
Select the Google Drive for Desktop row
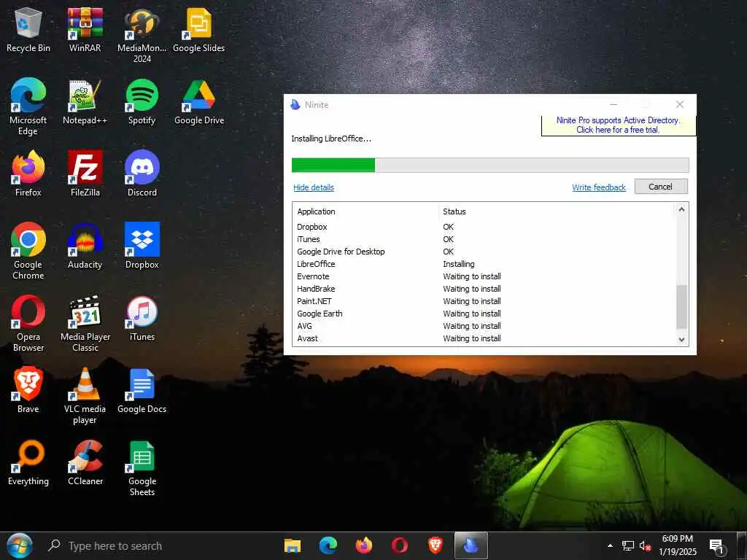click(484, 252)
